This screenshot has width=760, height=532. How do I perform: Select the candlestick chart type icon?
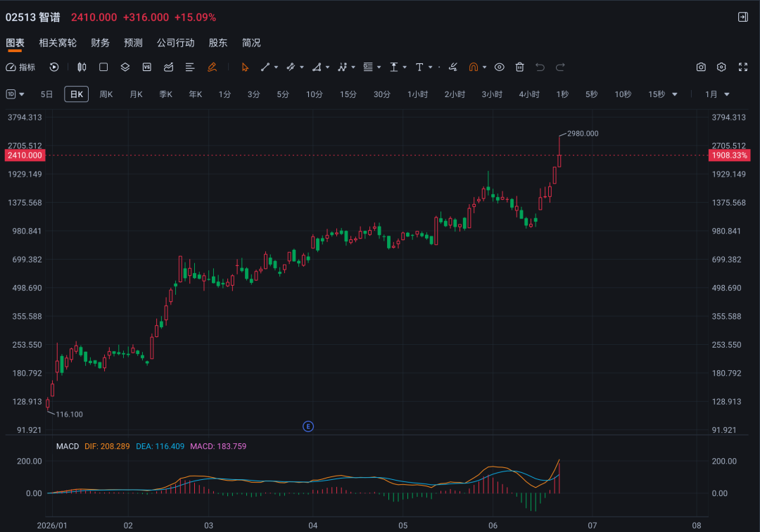82,68
